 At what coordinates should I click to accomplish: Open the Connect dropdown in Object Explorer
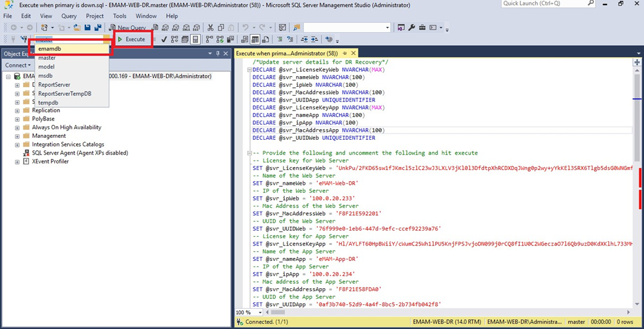(x=18, y=66)
